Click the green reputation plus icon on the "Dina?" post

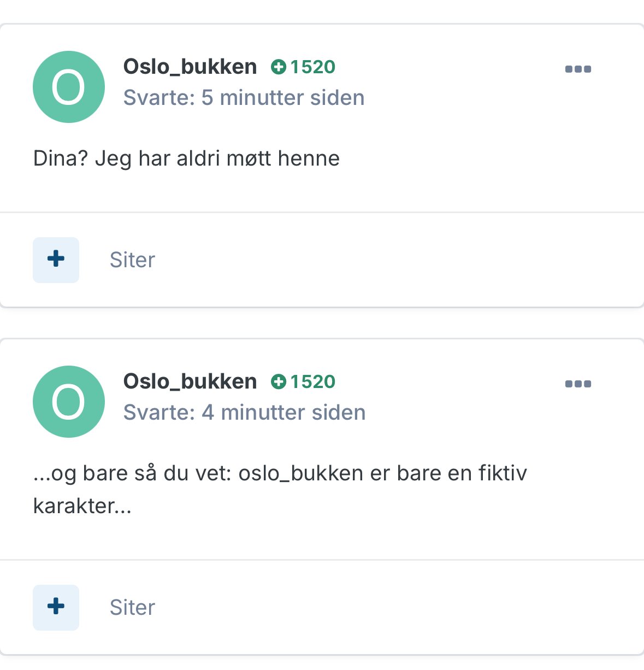point(279,67)
